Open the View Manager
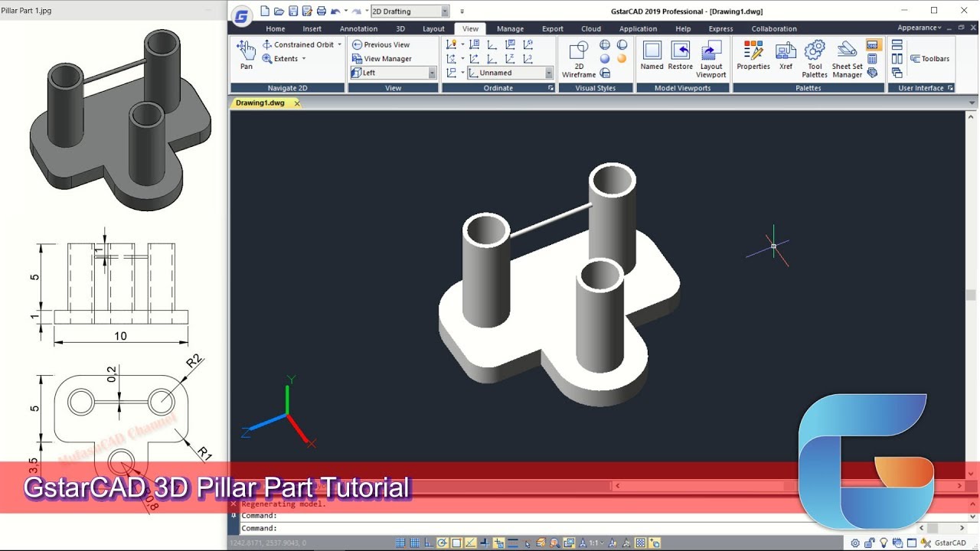Viewport: 980px width, 551px height. pos(381,59)
